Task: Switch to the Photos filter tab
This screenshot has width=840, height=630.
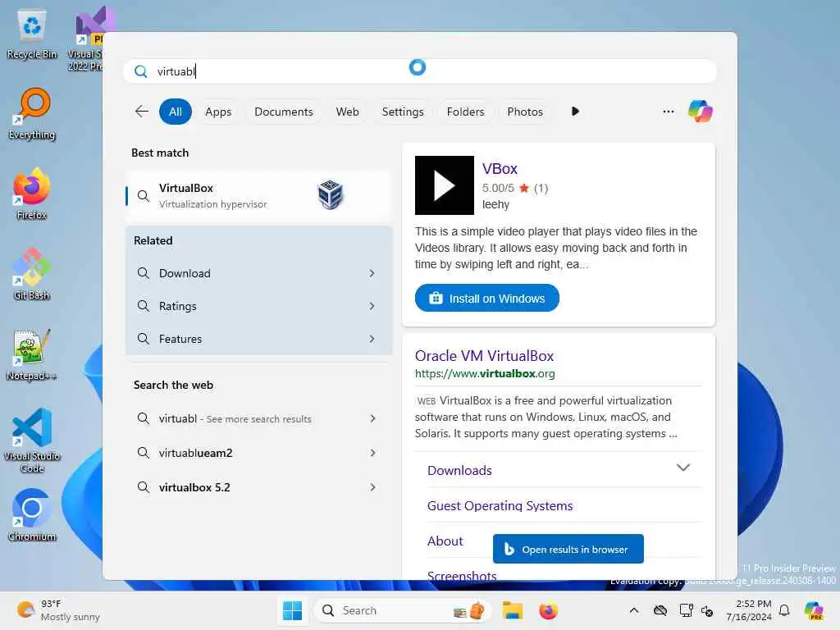Action: [525, 112]
